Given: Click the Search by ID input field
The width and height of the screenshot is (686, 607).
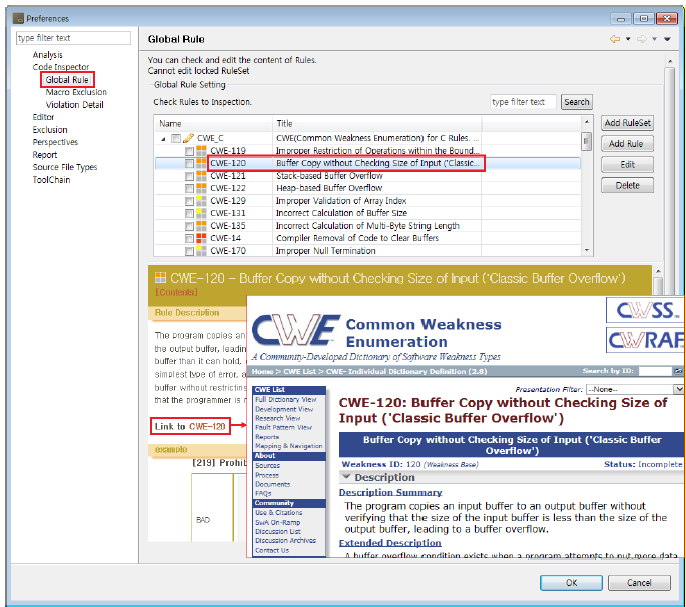Looking at the screenshot, I should [x=655, y=371].
